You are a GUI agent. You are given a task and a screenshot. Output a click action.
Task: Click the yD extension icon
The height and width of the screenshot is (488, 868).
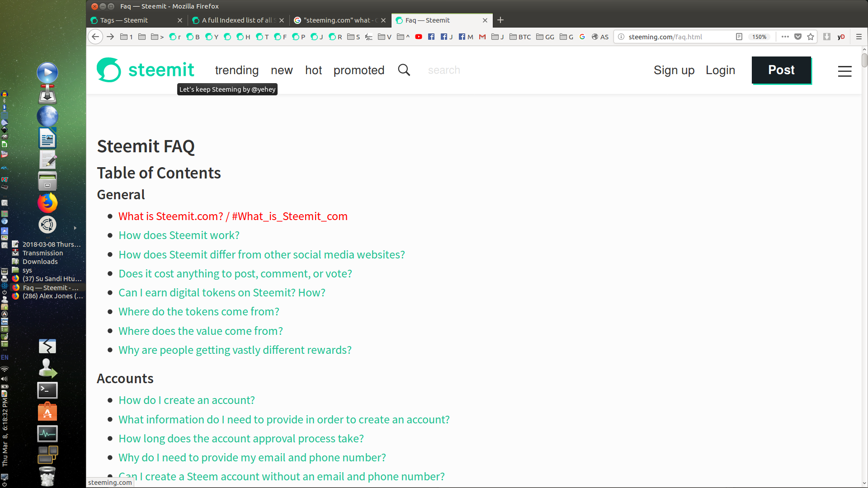(841, 37)
